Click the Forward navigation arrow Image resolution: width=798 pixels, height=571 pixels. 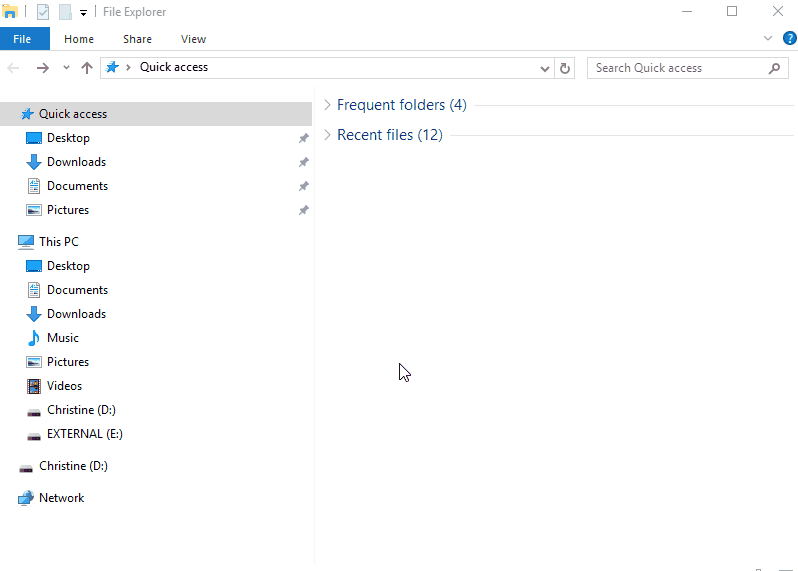click(43, 68)
